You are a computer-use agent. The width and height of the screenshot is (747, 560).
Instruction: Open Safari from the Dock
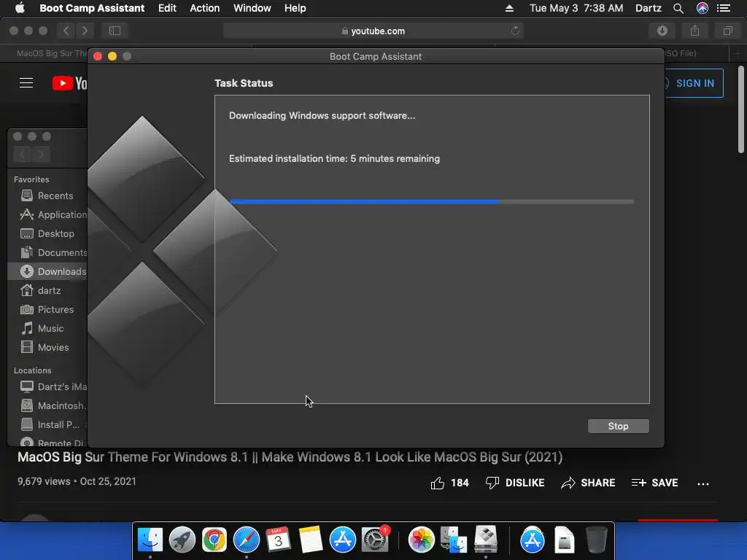coord(247,540)
